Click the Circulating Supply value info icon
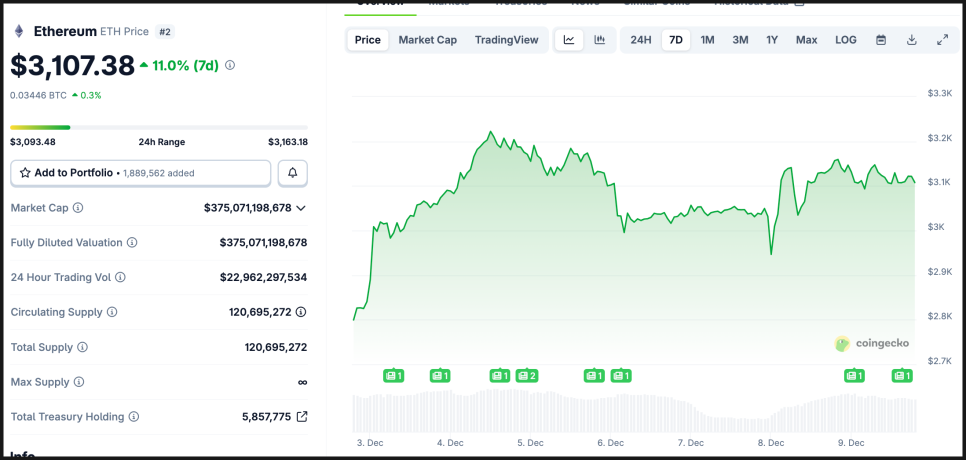 point(301,312)
